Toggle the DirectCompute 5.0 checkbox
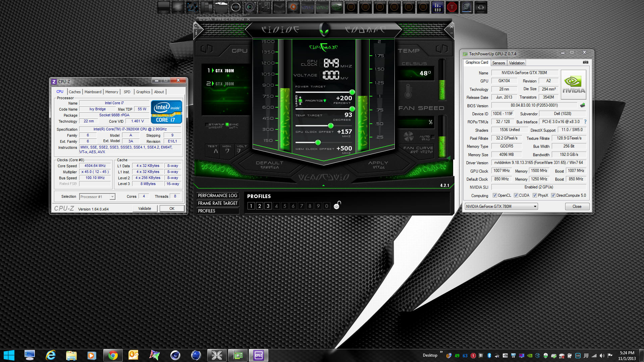644x362 pixels. [553, 195]
